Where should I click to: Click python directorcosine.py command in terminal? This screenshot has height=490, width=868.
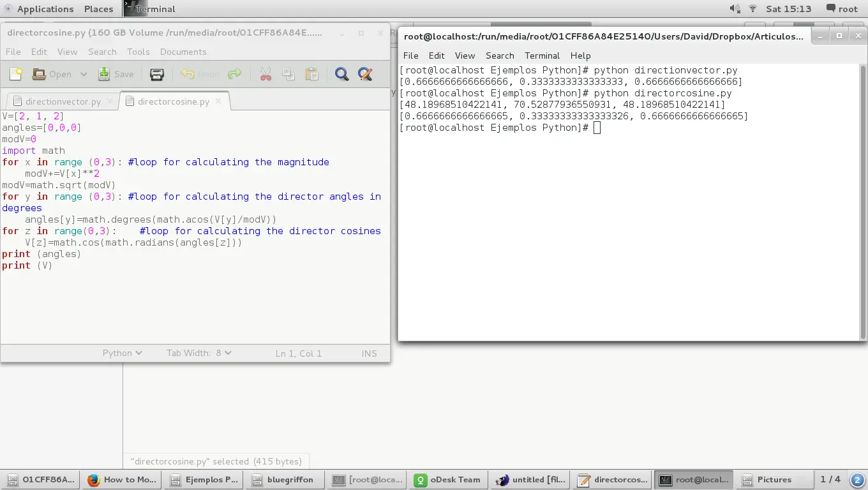[662, 93]
